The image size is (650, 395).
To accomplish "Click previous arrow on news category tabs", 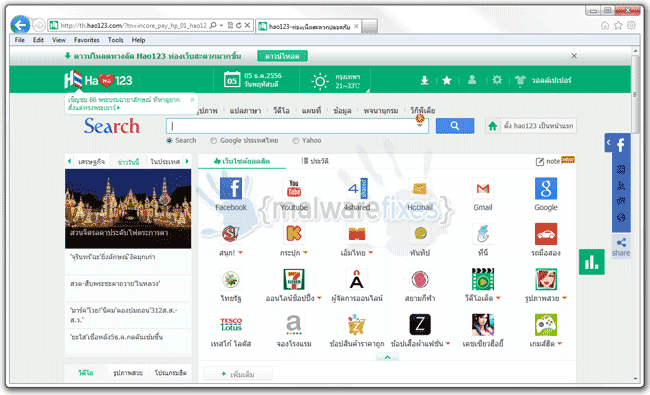I will [x=69, y=161].
